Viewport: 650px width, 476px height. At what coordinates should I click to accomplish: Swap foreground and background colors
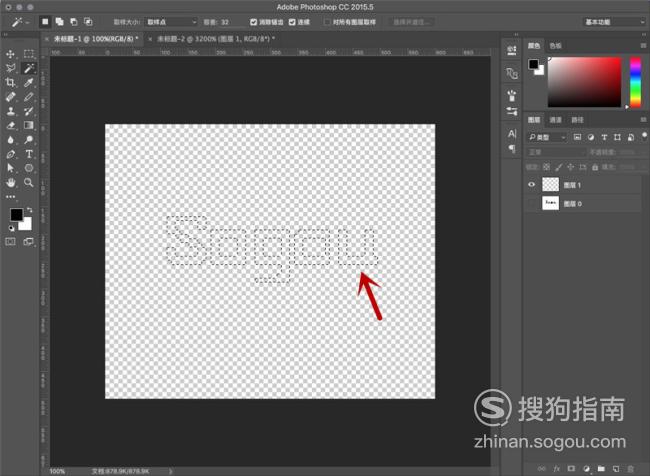(29, 210)
